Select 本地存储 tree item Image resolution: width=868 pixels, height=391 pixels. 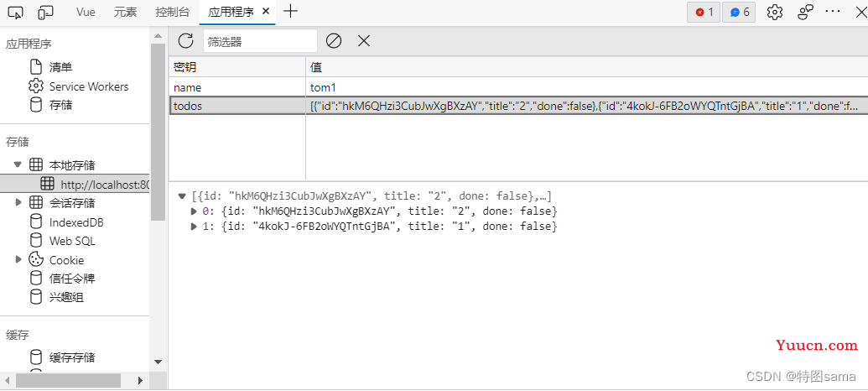pos(72,165)
